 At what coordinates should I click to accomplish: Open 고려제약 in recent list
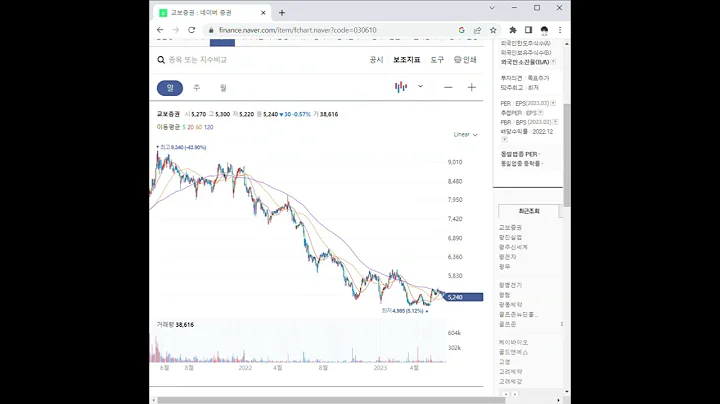tap(510, 371)
